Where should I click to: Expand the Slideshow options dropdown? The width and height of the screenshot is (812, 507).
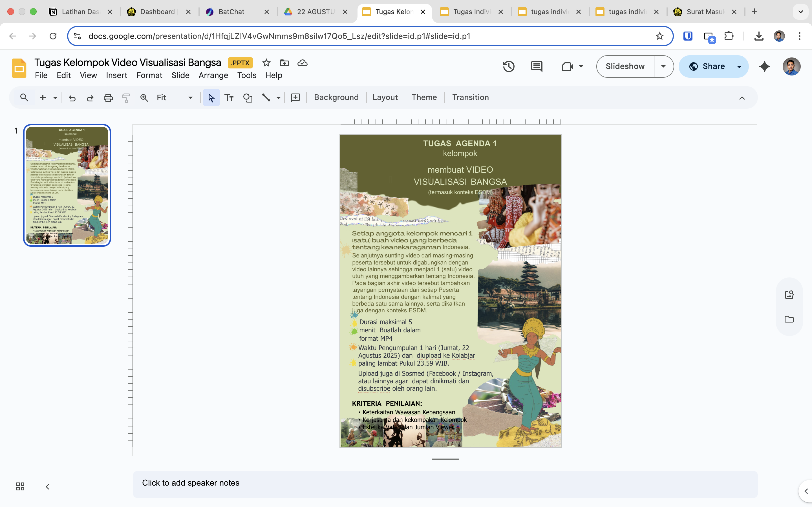[663, 66]
